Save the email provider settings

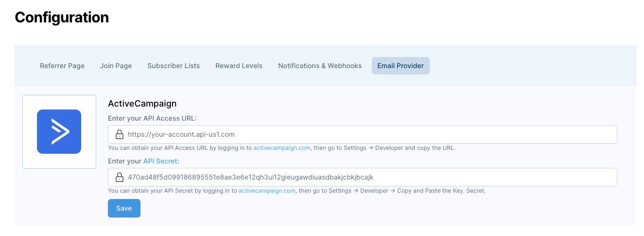[x=124, y=208]
